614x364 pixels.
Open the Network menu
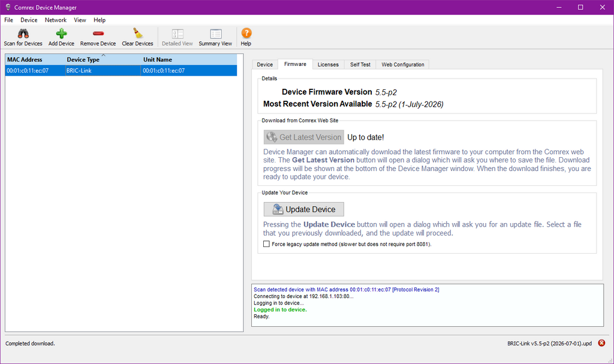(56, 20)
